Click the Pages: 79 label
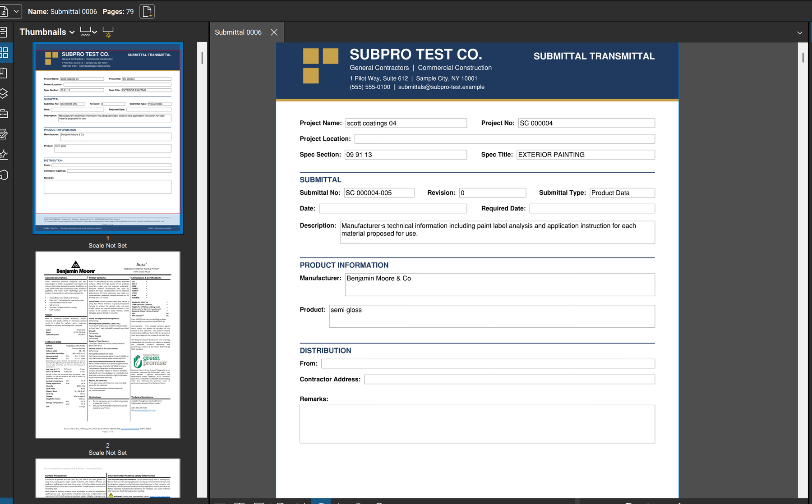This screenshot has width=812, height=504. (x=118, y=12)
